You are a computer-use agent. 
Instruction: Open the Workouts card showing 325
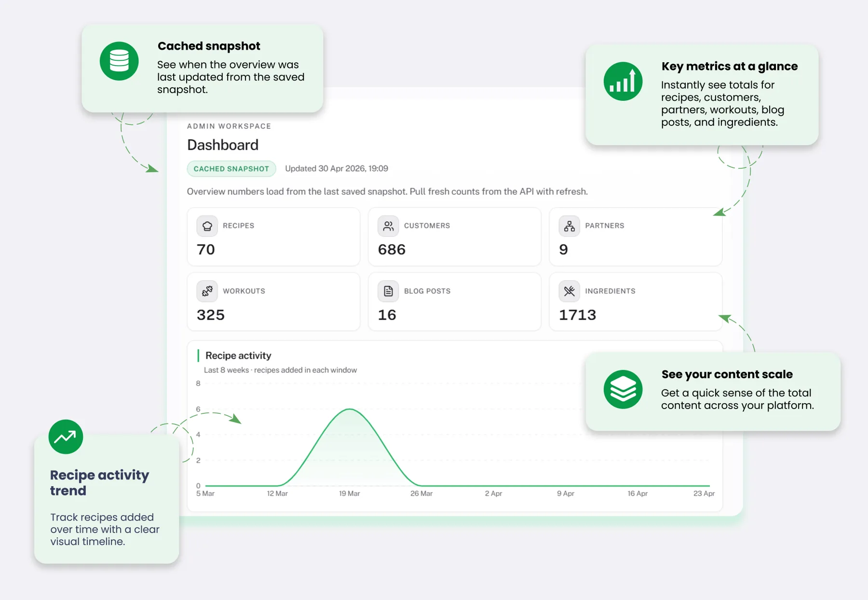(273, 302)
